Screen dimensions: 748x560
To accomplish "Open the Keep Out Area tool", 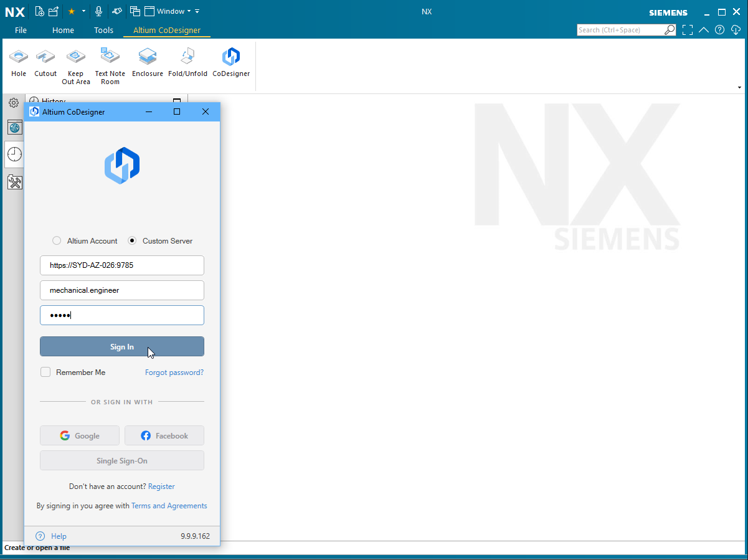I will point(75,62).
